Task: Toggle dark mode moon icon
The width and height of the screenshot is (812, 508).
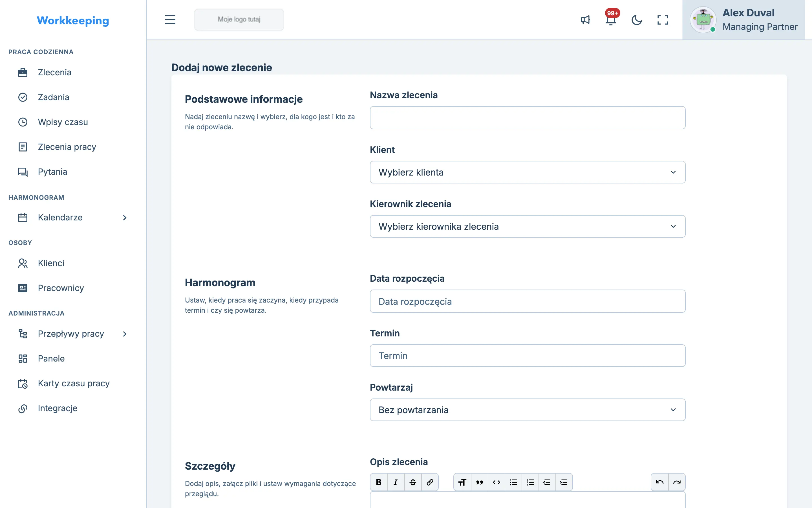Action: click(x=637, y=20)
